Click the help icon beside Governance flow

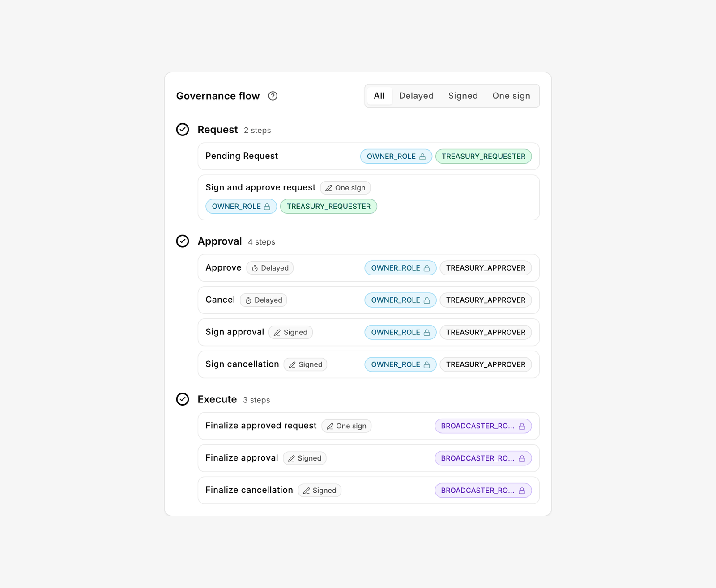pyautogui.click(x=273, y=96)
